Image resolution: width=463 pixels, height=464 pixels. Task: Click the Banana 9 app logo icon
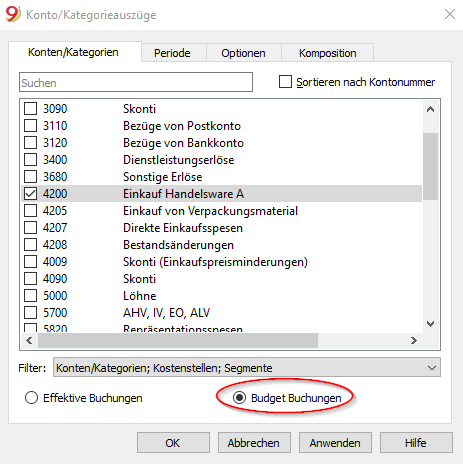coord(13,14)
